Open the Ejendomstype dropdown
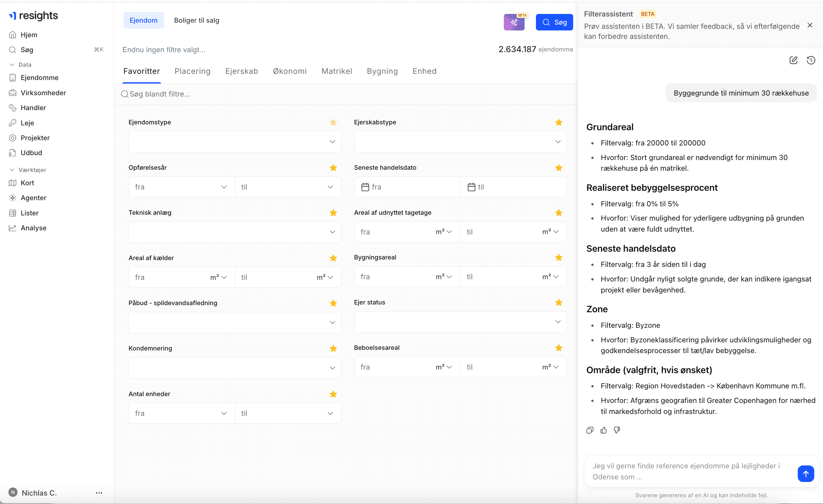The image size is (823, 504). 235,142
